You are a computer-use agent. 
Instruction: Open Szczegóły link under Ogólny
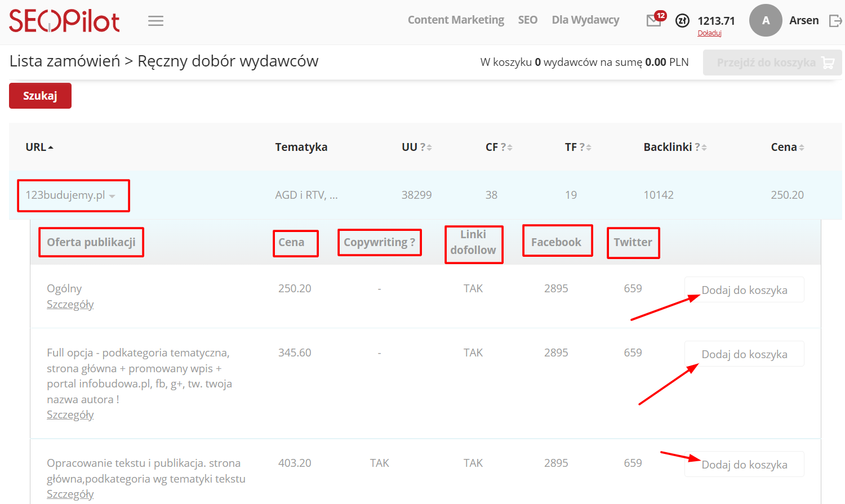[x=70, y=305]
